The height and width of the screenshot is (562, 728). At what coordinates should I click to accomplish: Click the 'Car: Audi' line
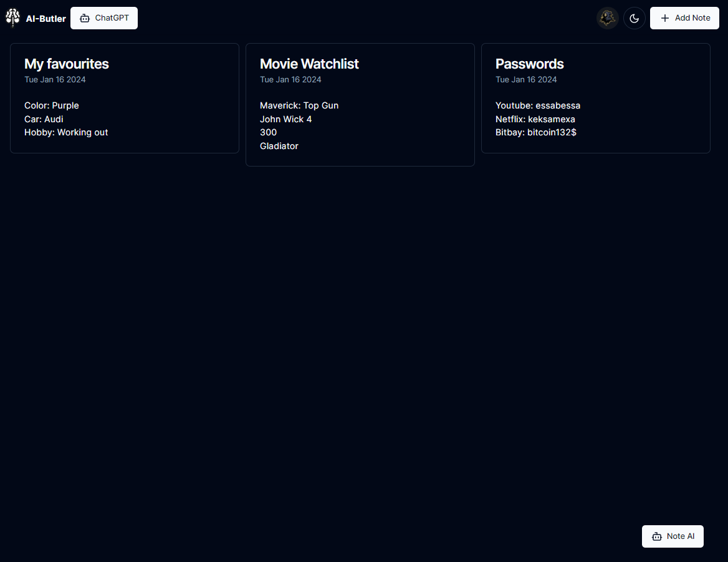click(x=44, y=119)
